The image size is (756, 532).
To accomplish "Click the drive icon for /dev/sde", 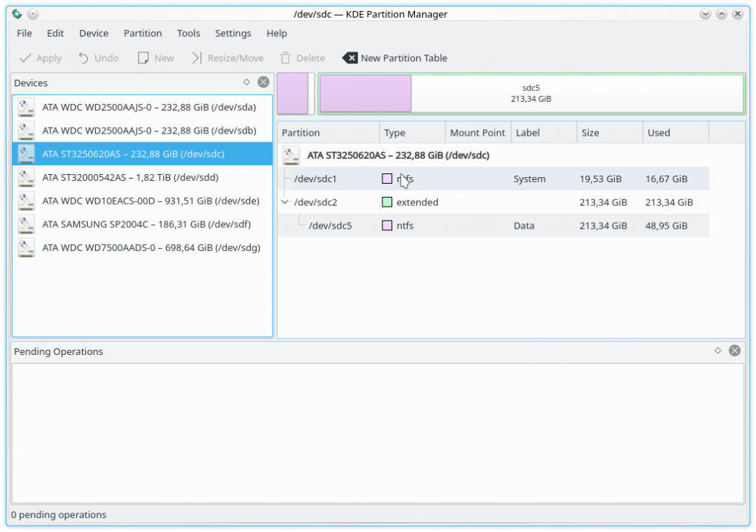I will (x=26, y=201).
